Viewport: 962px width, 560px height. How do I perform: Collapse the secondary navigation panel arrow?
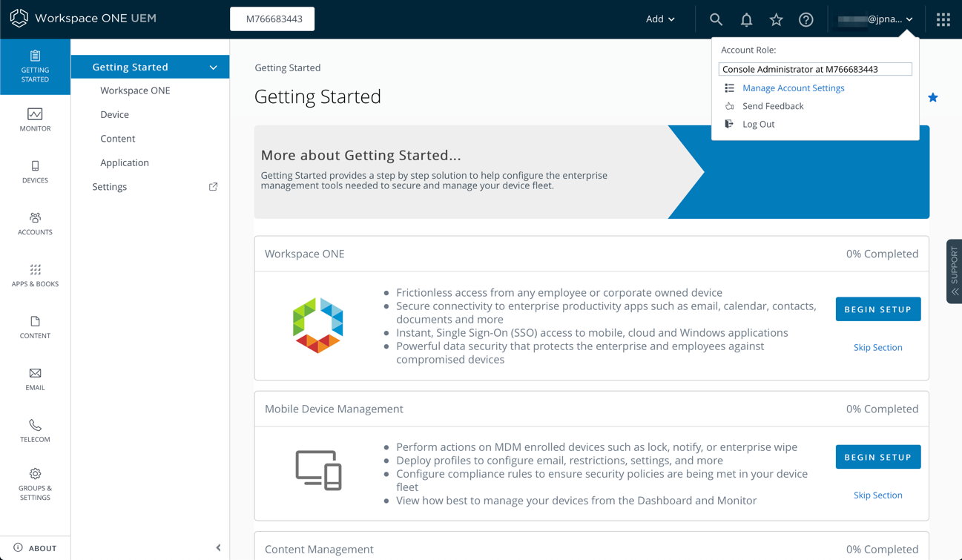point(218,548)
